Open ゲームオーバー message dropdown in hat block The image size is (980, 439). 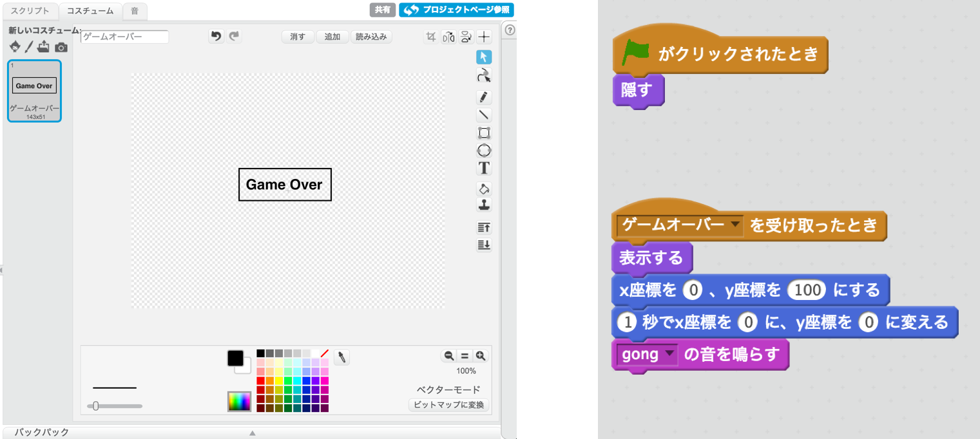click(735, 225)
